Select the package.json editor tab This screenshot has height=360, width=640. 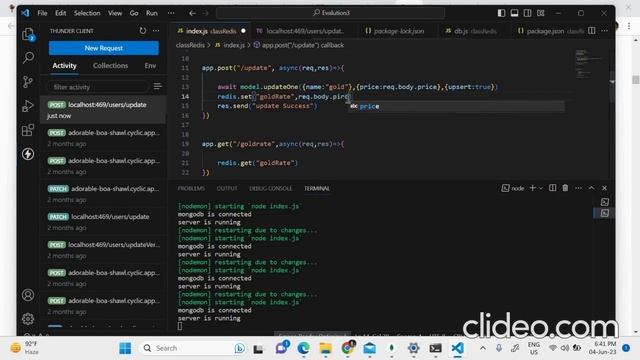click(x=549, y=31)
